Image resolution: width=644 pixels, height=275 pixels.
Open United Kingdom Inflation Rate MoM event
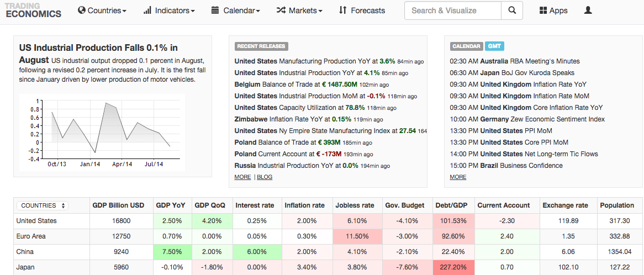click(x=520, y=96)
